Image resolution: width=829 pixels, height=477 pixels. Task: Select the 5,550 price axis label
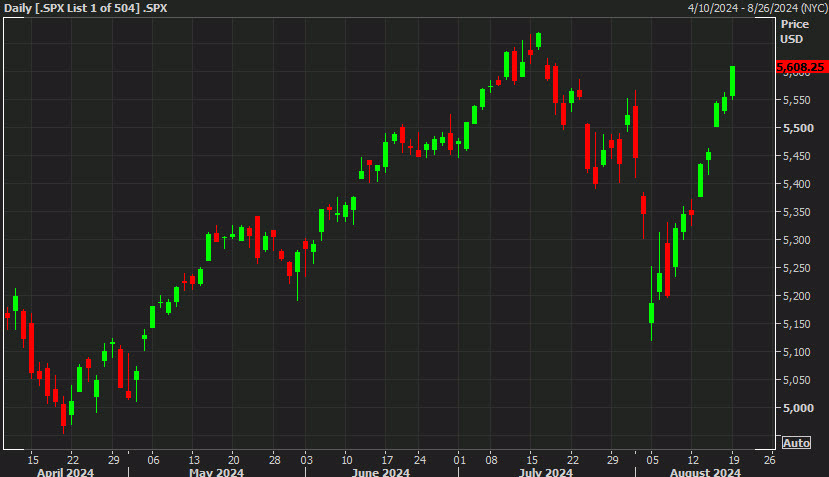pyautogui.click(x=797, y=100)
